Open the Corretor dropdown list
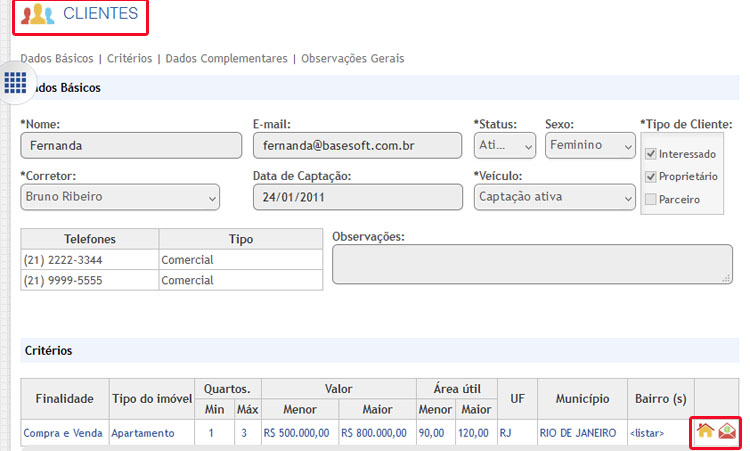This screenshot has height=451, width=750. 120,197
